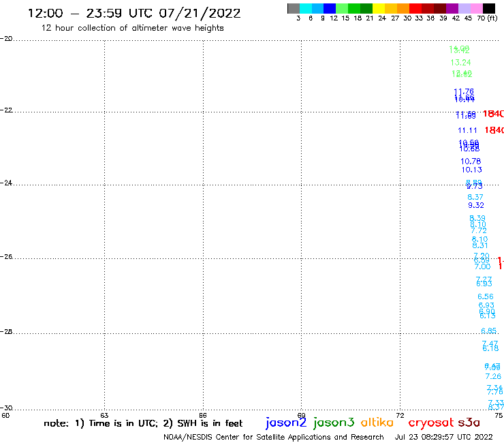Viewport: 504px width, 443px height.
Task: Click the blue '11.11' wave height value
Action: [467, 130]
